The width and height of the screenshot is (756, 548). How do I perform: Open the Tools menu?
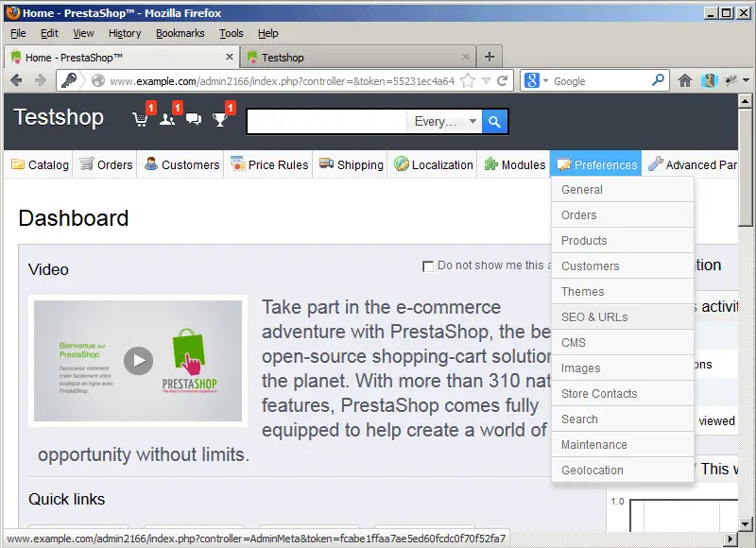pos(231,33)
